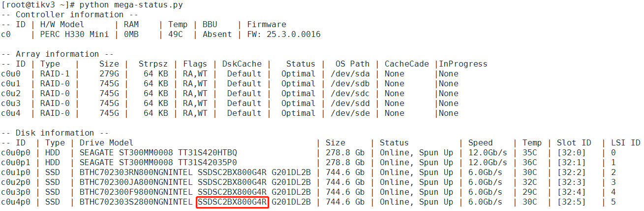Select the /dev/sda OS path
Viewport: 644px width, 211px height.
click(x=350, y=74)
